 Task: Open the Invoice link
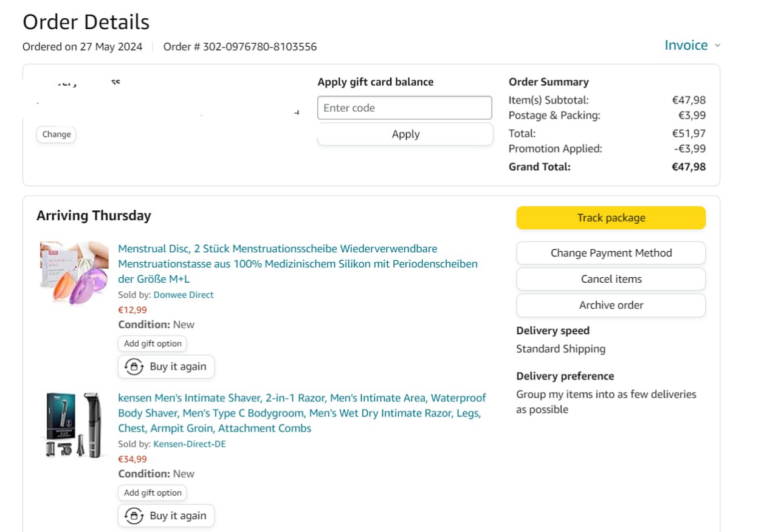click(686, 46)
